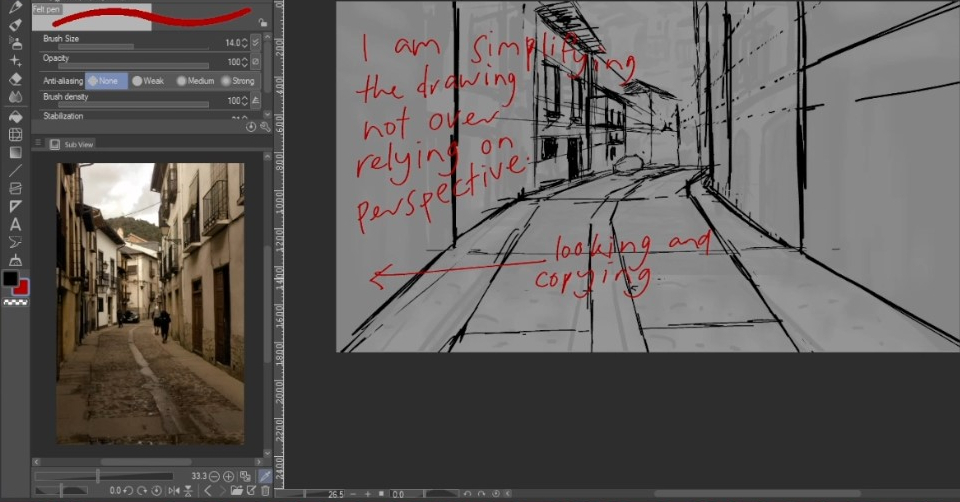Choose the Fill bucket tool

pos(15,116)
